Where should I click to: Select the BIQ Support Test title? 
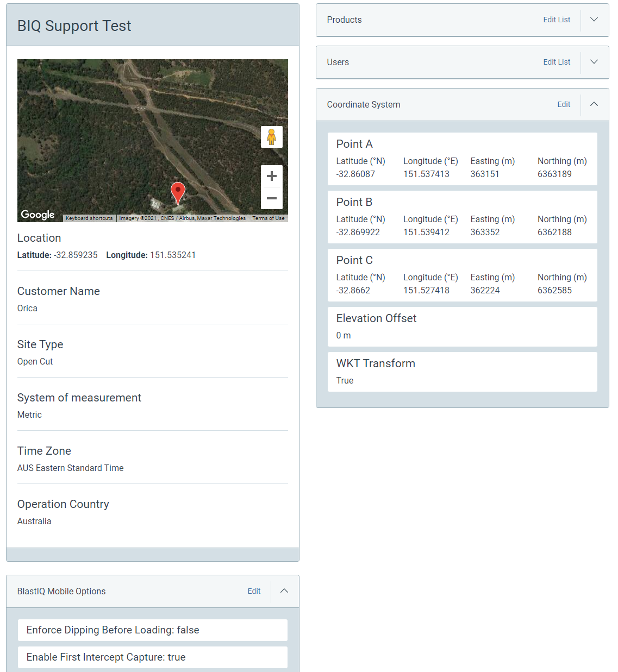[74, 26]
